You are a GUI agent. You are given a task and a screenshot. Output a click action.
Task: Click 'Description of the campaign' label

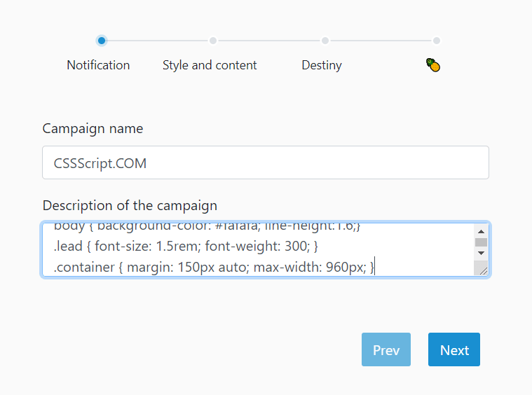(130, 206)
